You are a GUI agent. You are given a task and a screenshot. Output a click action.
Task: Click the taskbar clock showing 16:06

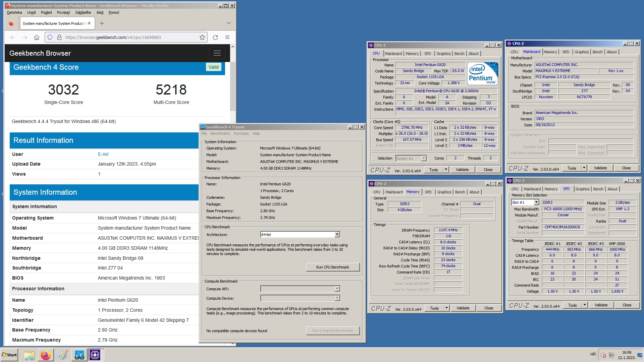pos(627,355)
